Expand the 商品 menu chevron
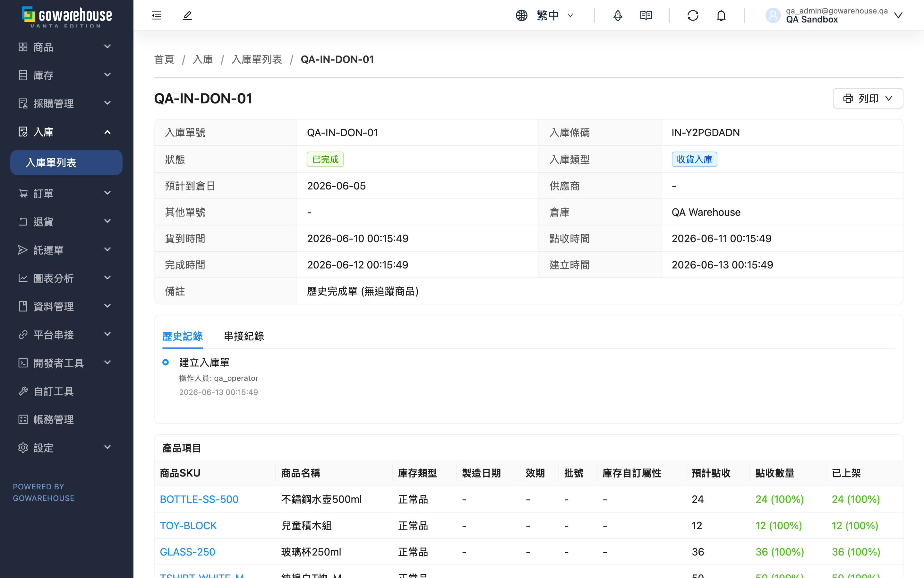 click(x=108, y=46)
